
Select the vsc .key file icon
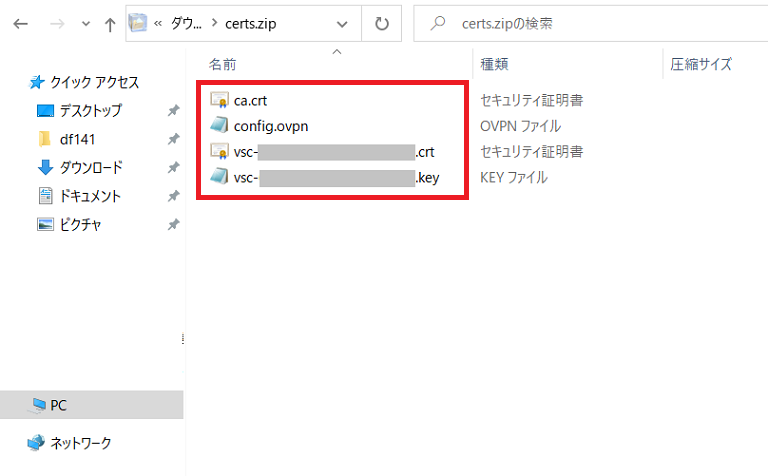(221, 178)
